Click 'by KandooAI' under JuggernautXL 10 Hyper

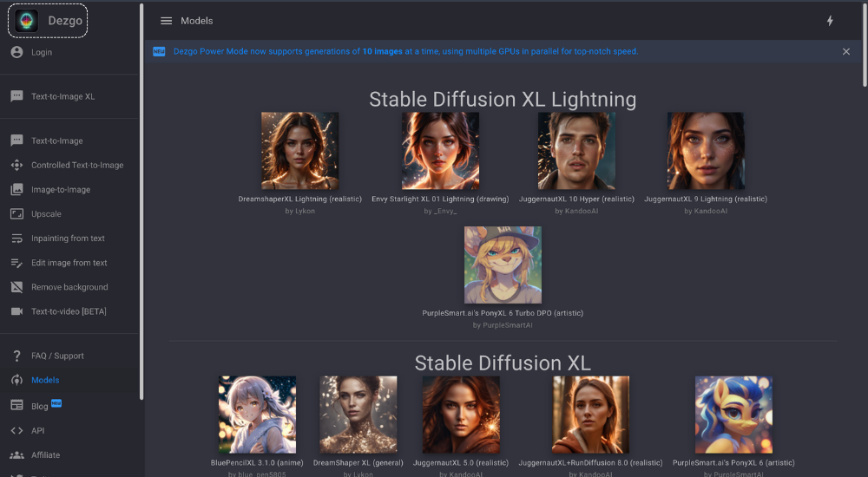576,211
